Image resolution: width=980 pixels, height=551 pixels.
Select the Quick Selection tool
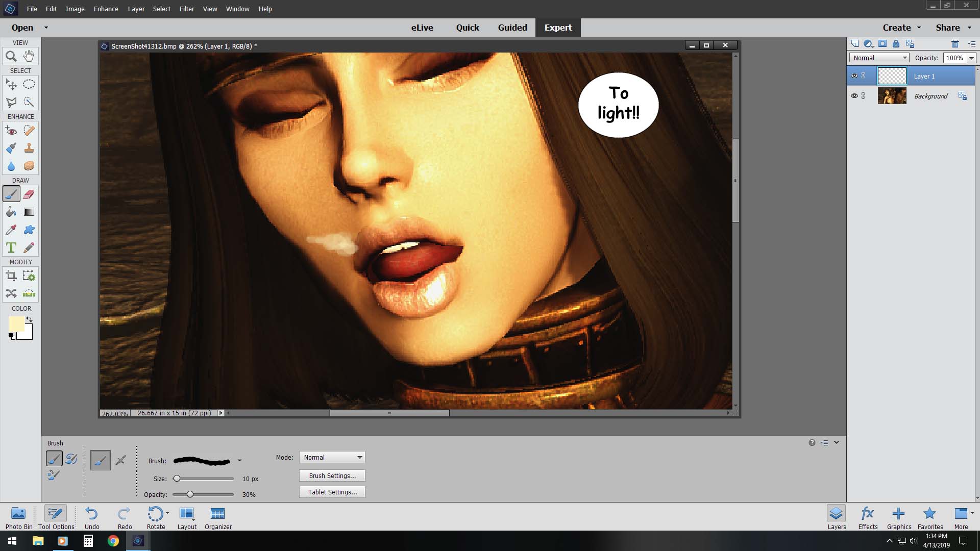(x=29, y=102)
